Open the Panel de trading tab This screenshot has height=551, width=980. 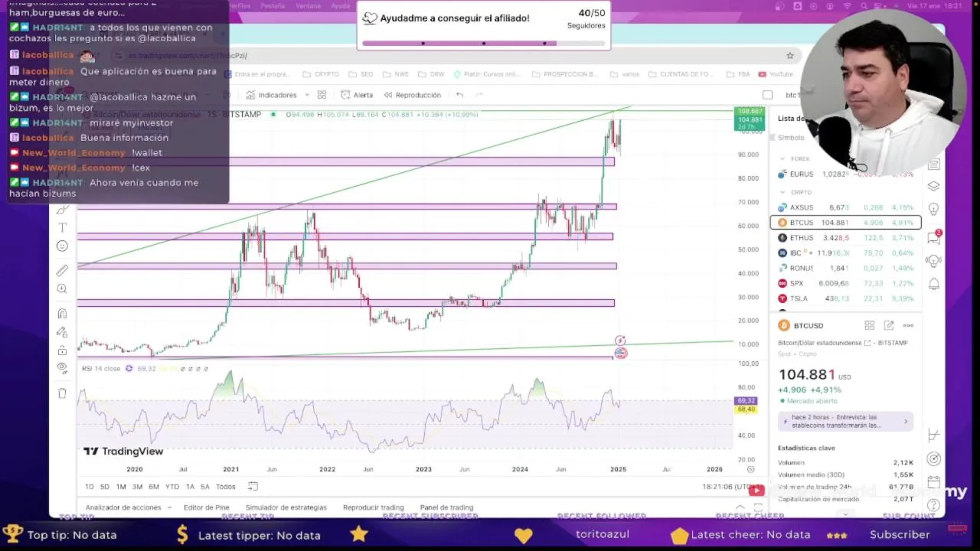click(x=446, y=507)
